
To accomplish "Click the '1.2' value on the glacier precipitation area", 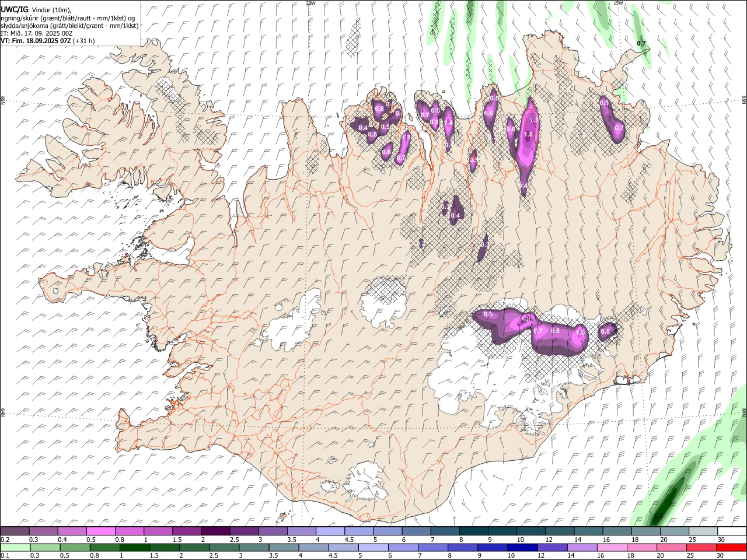I will 525,319.
